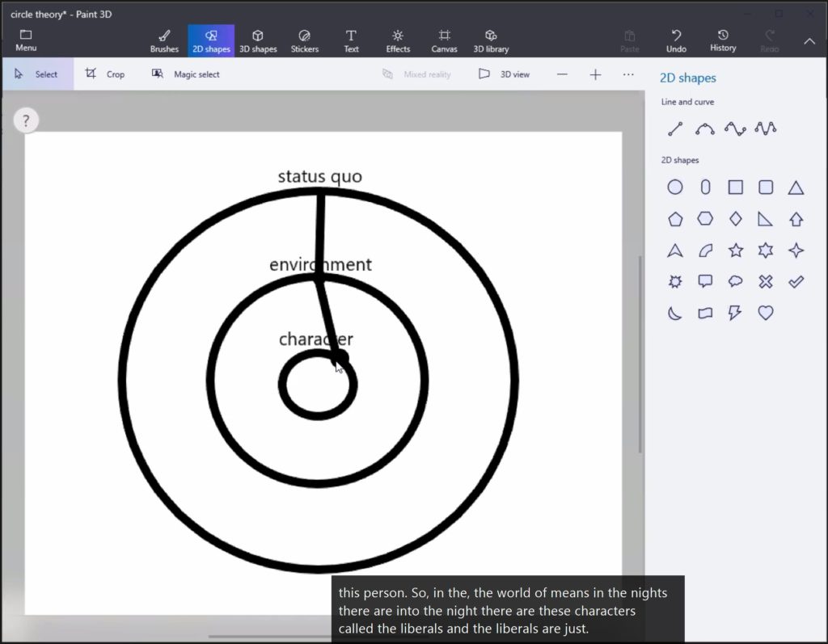
Task: Toggle 3D view mode
Action: pos(504,74)
